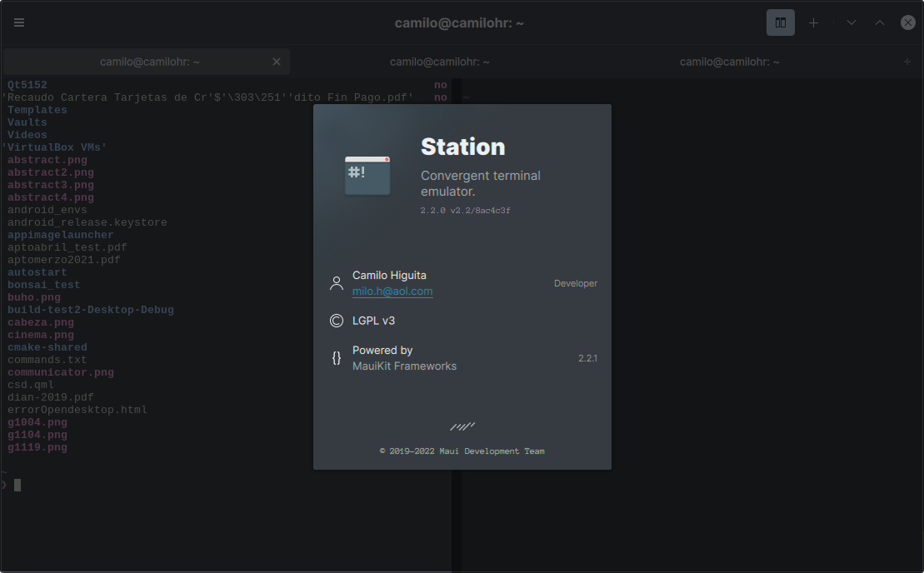
Task: Open the hamburger main menu
Action: [19, 22]
